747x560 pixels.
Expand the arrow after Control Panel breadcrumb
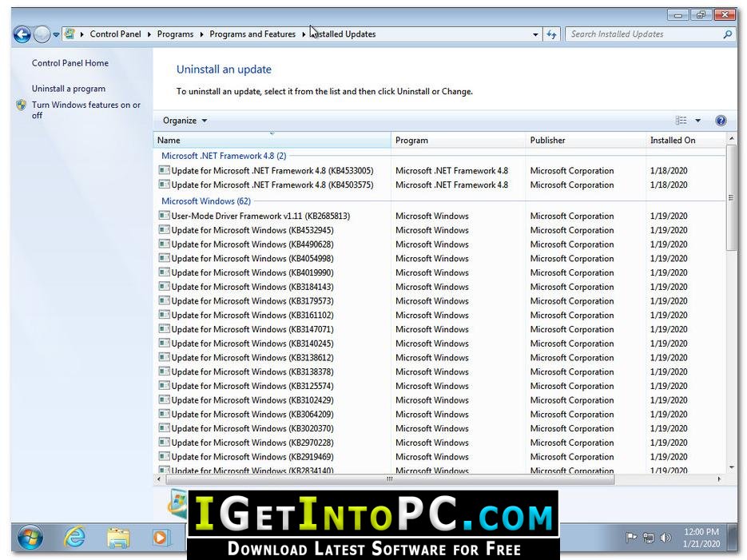coord(149,34)
